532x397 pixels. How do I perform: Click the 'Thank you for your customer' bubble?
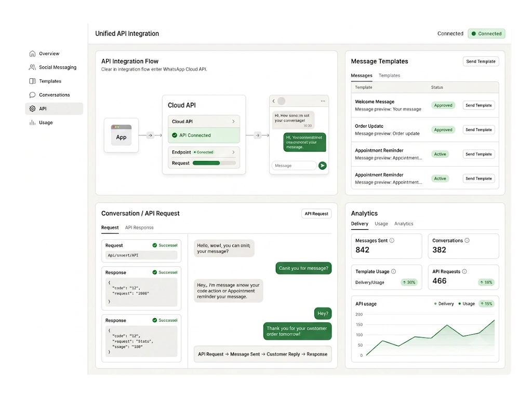point(297,331)
